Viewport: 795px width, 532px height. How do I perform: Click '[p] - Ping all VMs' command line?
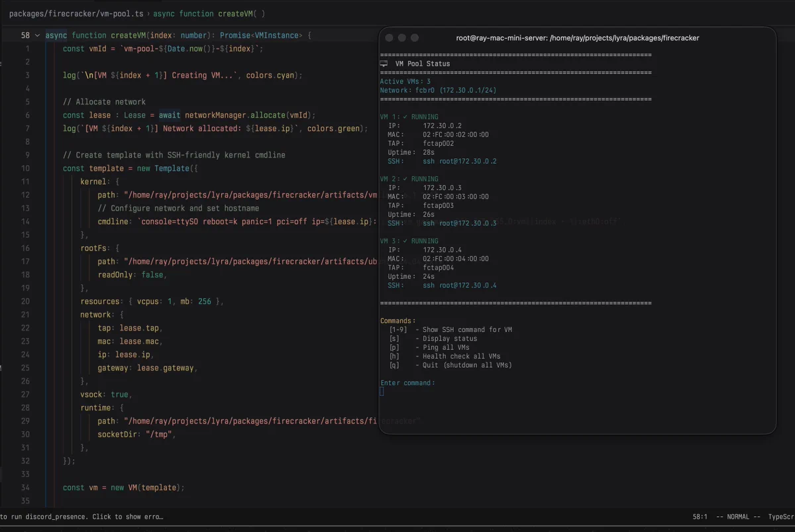click(x=429, y=348)
